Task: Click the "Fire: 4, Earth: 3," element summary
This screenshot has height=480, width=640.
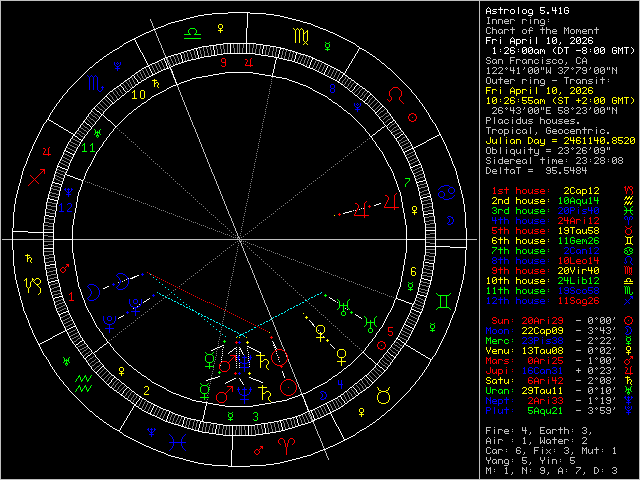Action: tap(539, 431)
